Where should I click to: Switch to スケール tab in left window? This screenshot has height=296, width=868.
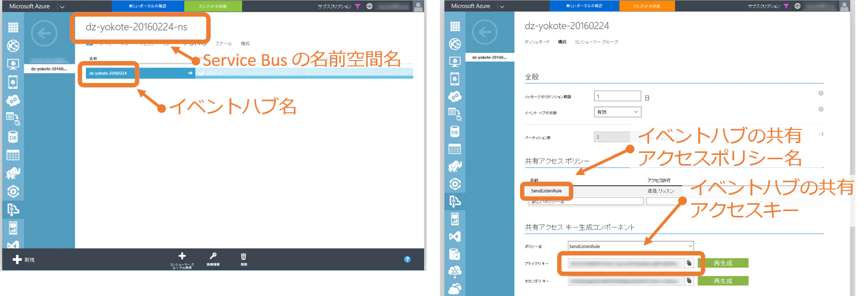point(223,44)
